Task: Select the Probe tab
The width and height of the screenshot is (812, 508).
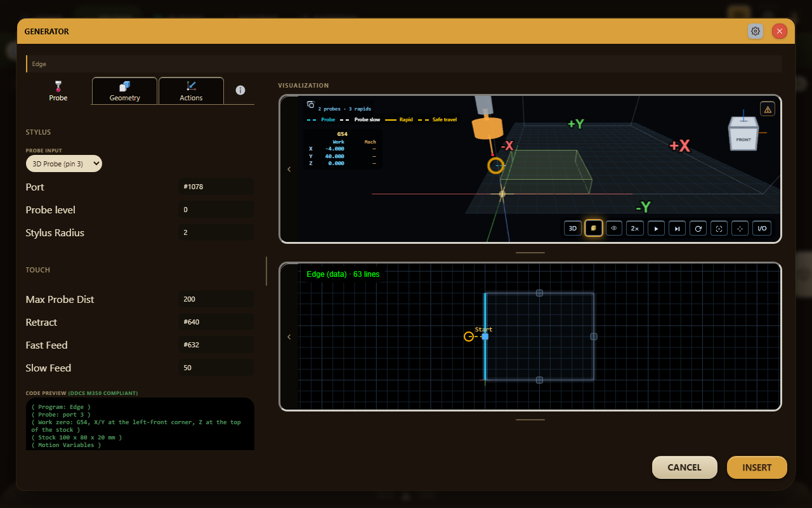Action: [x=58, y=91]
